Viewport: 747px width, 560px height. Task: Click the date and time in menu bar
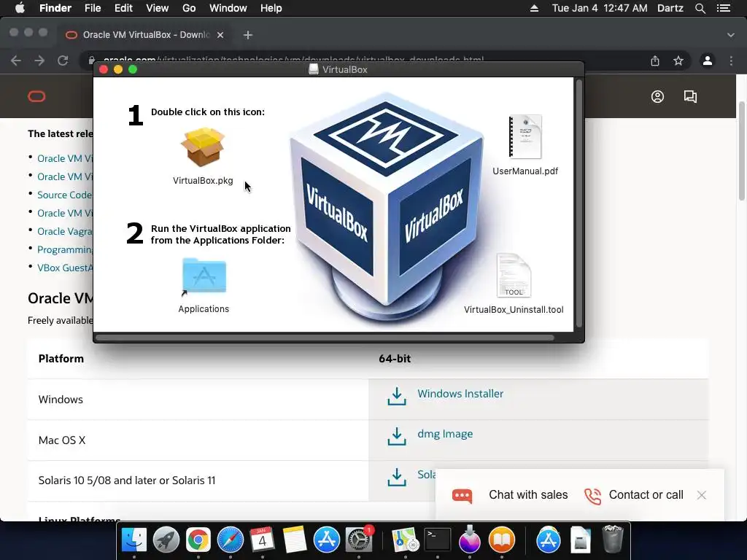600,8
